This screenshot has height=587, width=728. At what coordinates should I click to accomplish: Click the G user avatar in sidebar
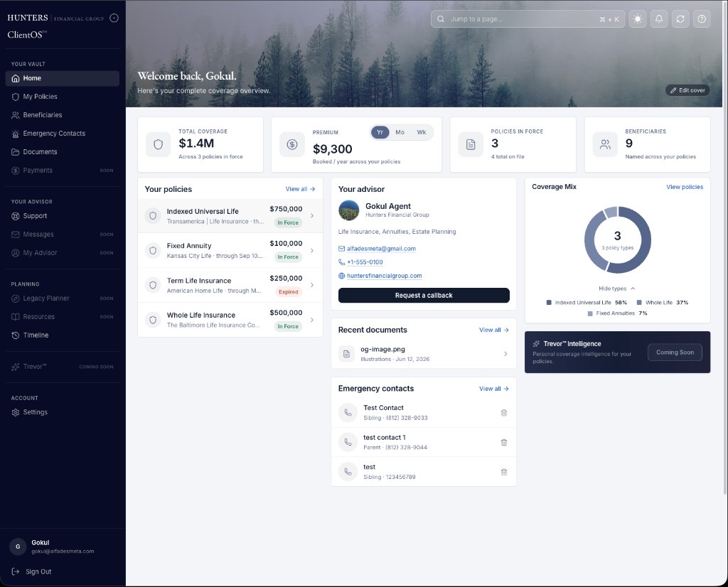click(x=18, y=546)
